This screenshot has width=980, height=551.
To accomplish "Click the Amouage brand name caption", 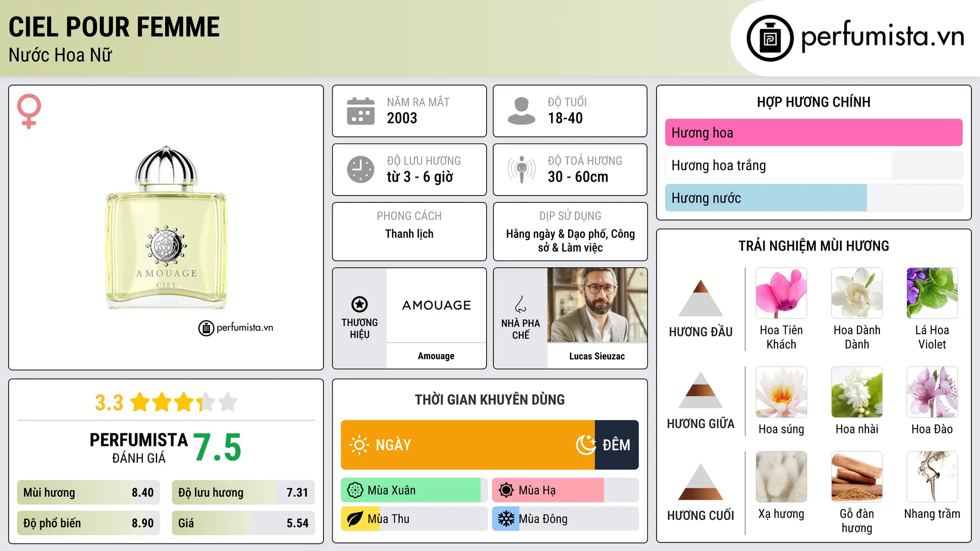I will point(436,356).
